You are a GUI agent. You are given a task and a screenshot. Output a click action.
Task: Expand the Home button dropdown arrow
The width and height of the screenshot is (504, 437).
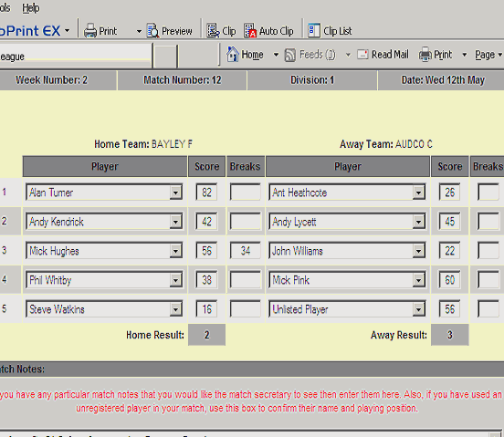click(x=276, y=55)
